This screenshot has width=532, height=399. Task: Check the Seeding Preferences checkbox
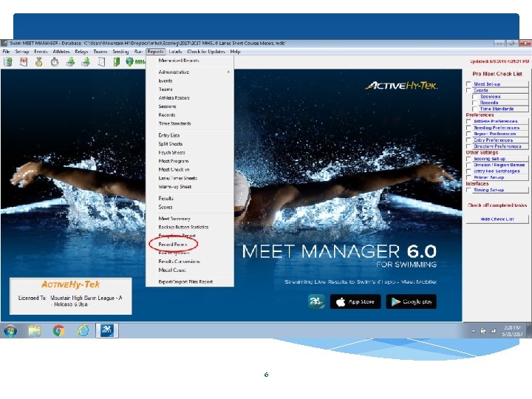pos(468,128)
